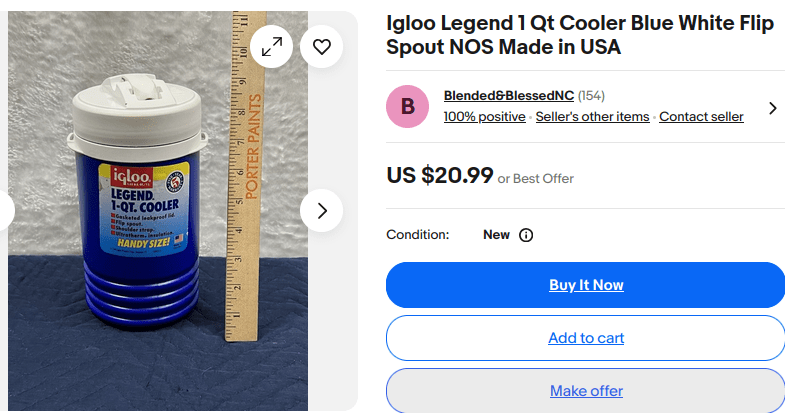Click the seller's pink B avatar
785x413 pixels.
[408, 107]
